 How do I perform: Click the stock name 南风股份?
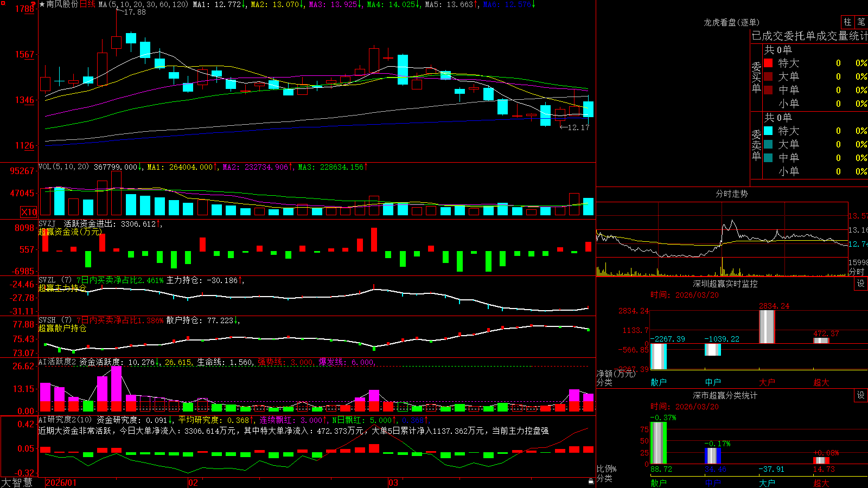pyautogui.click(x=62, y=4)
